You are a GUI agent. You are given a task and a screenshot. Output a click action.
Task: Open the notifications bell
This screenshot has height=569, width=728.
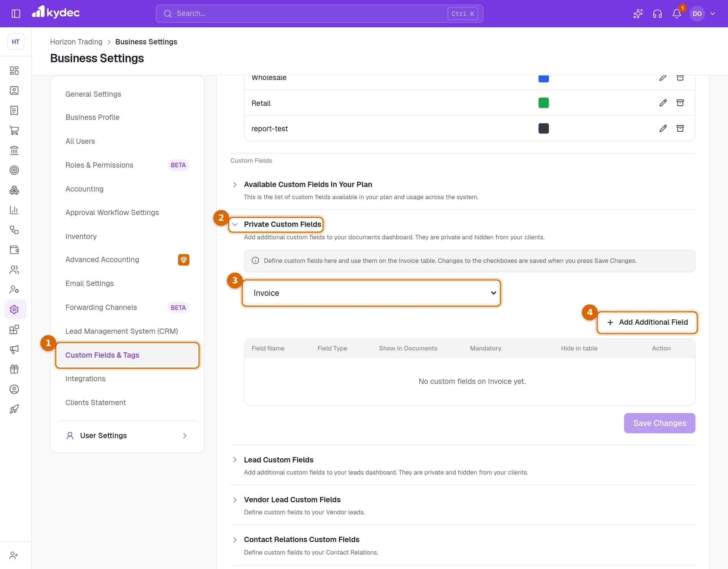tap(677, 14)
